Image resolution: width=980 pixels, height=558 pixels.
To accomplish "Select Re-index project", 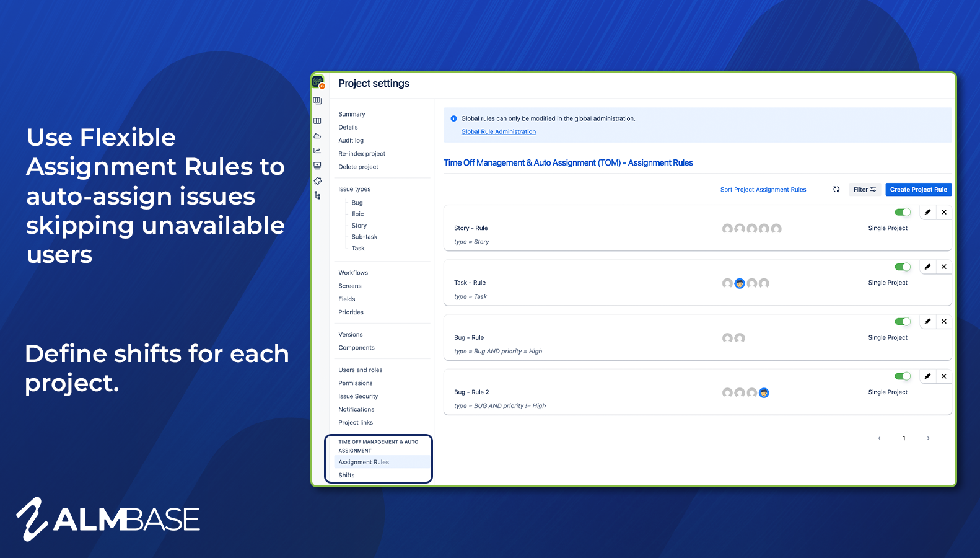I will pos(362,154).
